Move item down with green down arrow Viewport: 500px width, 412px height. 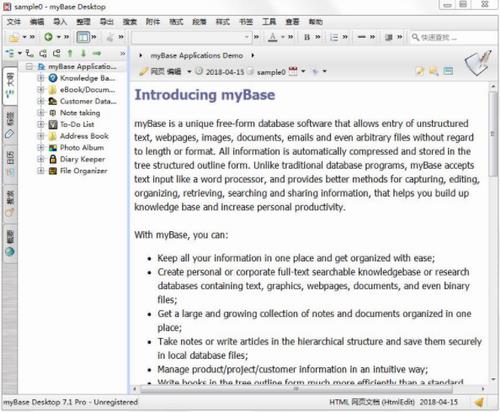click(x=83, y=53)
